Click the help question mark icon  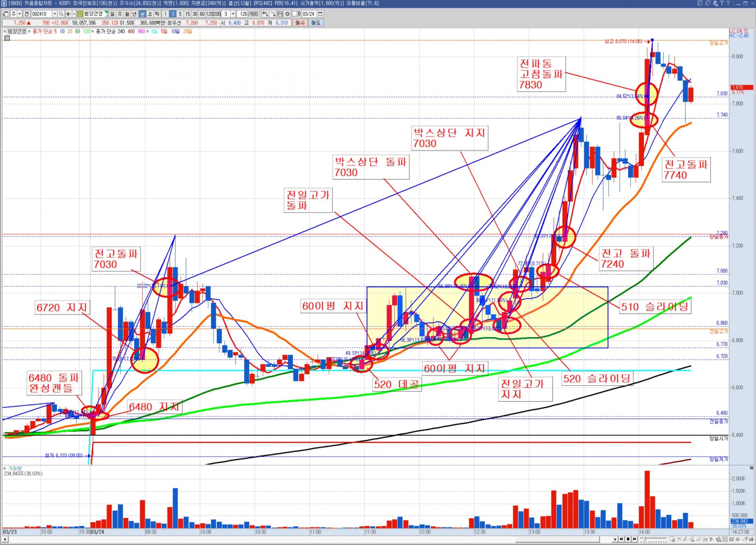click(x=728, y=3)
